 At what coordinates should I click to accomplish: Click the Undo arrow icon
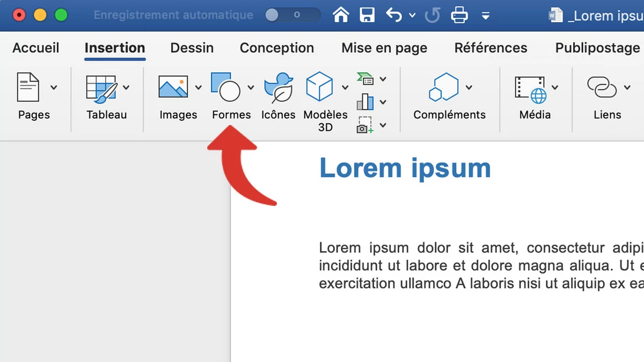pyautogui.click(x=393, y=15)
